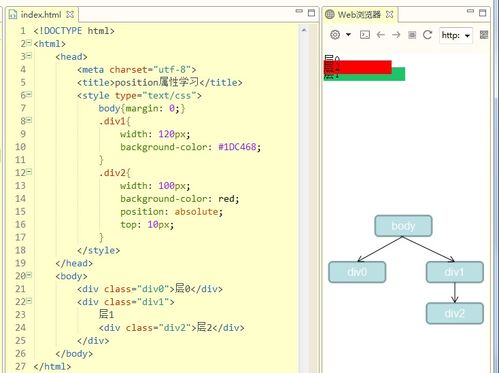Select the Web浏览器 tab
Image resolution: width=499 pixels, height=373 pixels.
359,15
